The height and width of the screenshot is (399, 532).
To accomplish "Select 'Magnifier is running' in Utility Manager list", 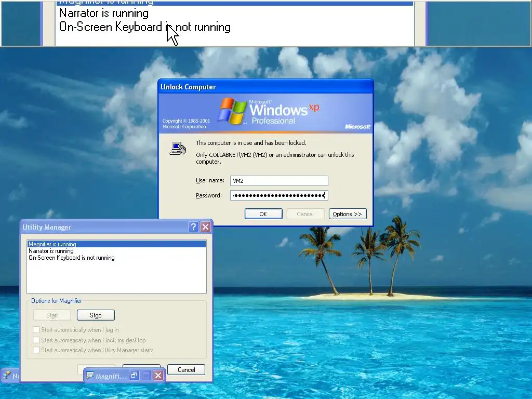I will (x=116, y=244).
